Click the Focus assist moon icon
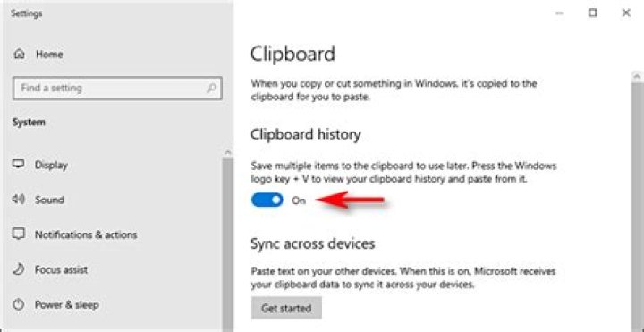644x332 pixels. 19,269
